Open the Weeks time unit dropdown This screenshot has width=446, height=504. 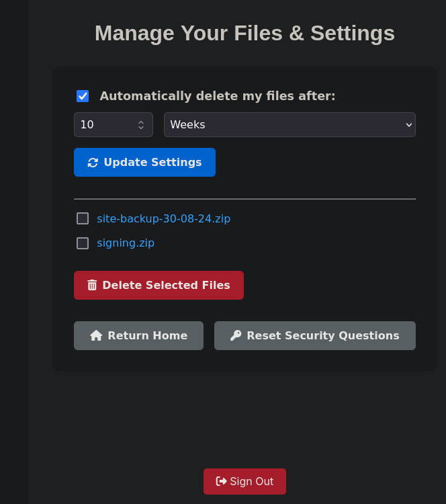click(x=290, y=125)
